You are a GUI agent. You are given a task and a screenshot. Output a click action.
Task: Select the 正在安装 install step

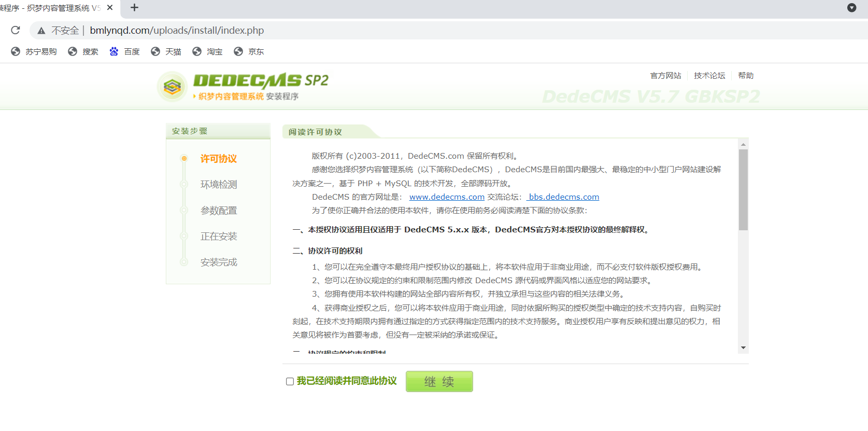tap(219, 237)
